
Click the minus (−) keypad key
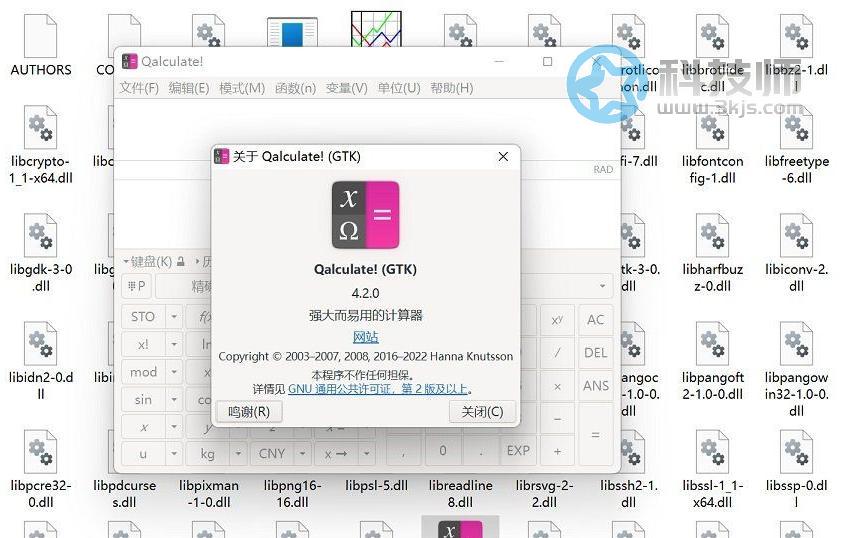pyautogui.click(x=557, y=418)
